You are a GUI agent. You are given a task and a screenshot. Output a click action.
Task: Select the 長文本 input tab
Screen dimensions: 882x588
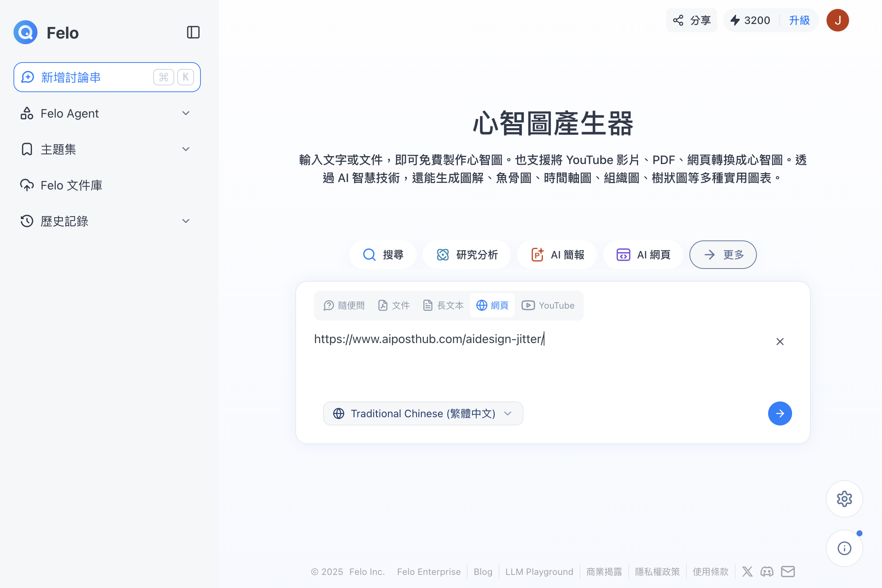pyautogui.click(x=444, y=305)
